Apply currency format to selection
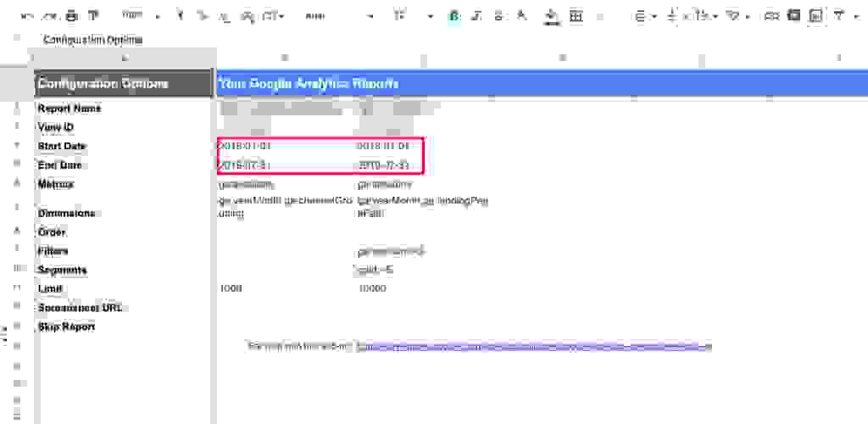868x424 pixels. 180,16
